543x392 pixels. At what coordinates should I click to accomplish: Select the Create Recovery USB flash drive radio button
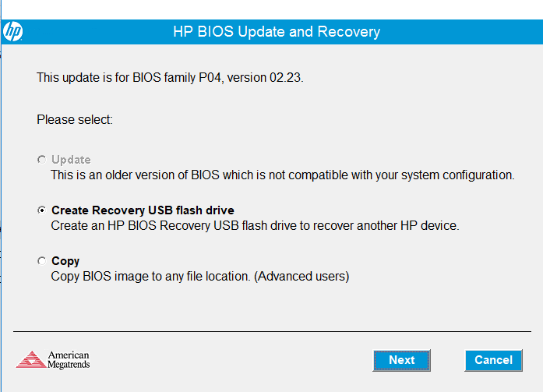41,210
